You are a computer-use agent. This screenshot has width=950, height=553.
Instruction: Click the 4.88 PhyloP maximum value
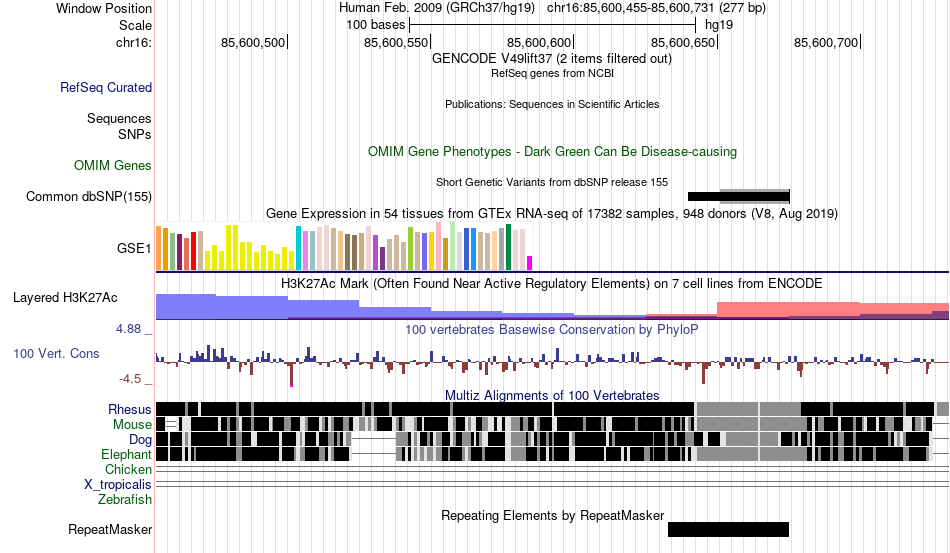pos(128,329)
